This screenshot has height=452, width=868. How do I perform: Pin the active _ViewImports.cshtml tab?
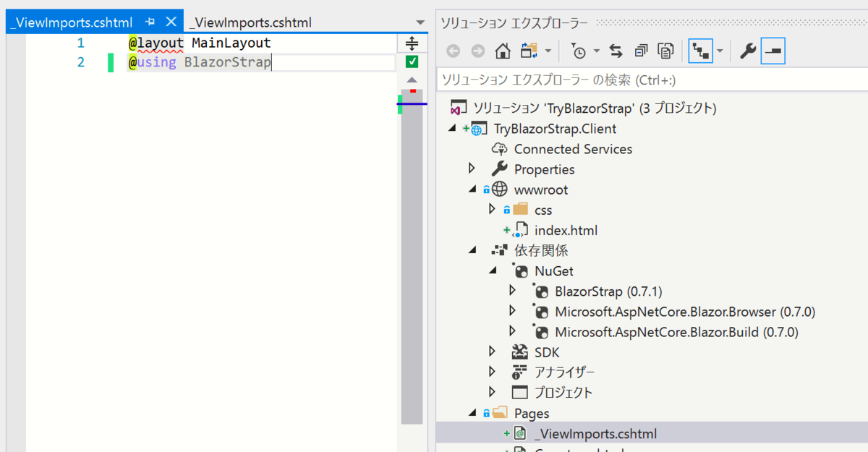coord(152,22)
